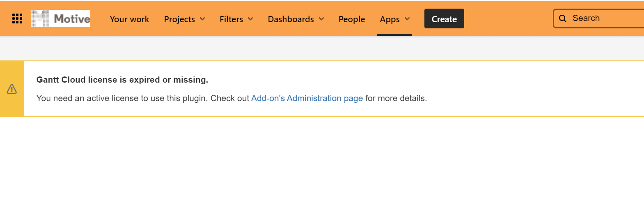The height and width of the screenshot is (208, 644).
Task: Click the 'for more details.' text
Action: coord(396,98)
